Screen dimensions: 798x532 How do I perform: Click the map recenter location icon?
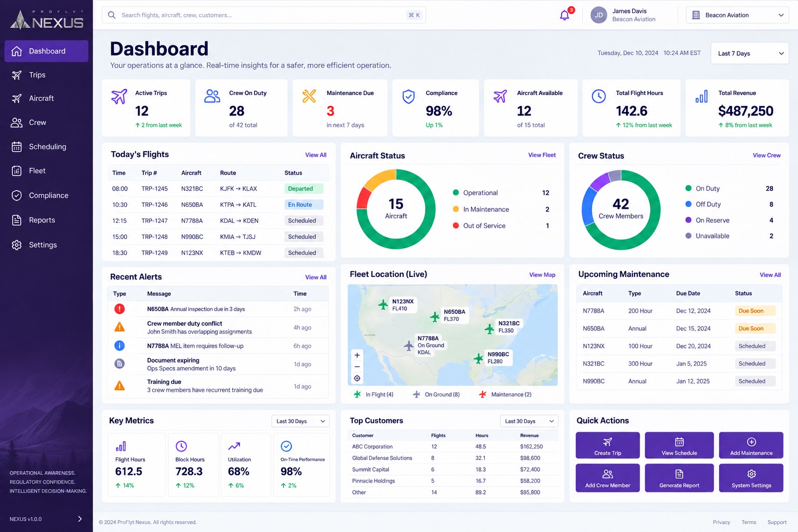357,378
